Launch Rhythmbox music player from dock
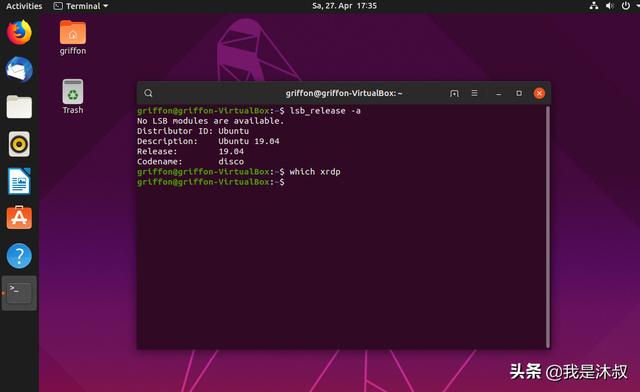 click(19, 144)
